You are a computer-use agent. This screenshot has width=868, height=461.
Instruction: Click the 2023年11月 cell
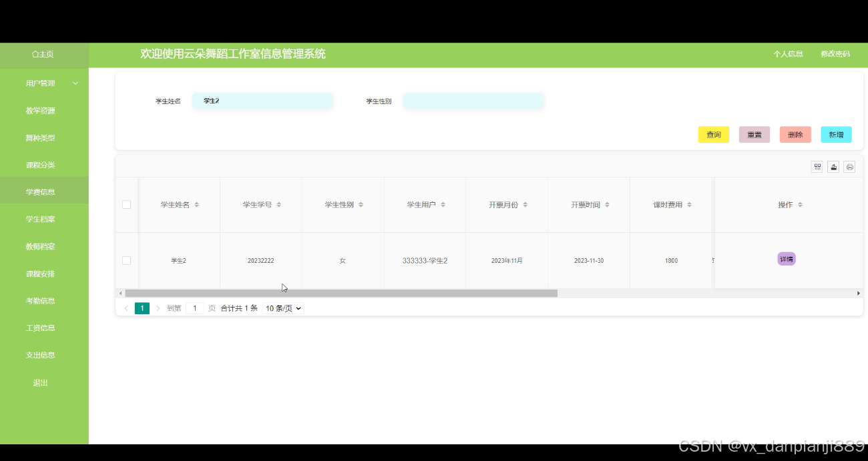click(507, 261)
